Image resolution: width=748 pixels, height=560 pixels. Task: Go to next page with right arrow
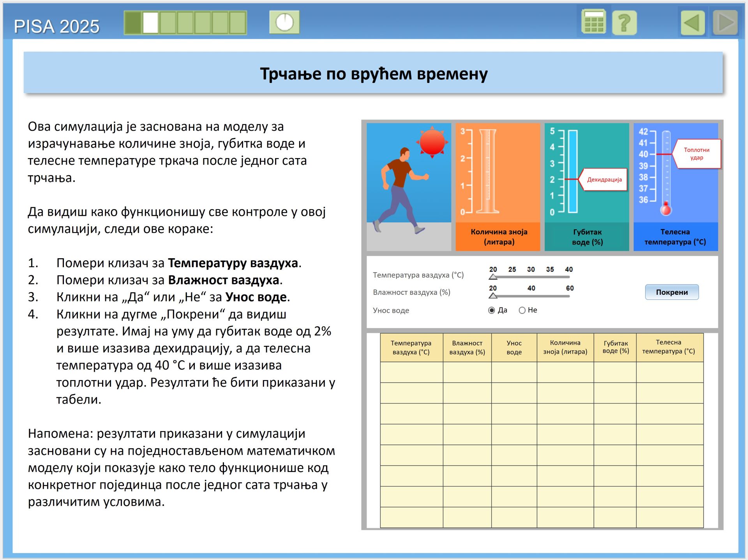pos(725,23)
